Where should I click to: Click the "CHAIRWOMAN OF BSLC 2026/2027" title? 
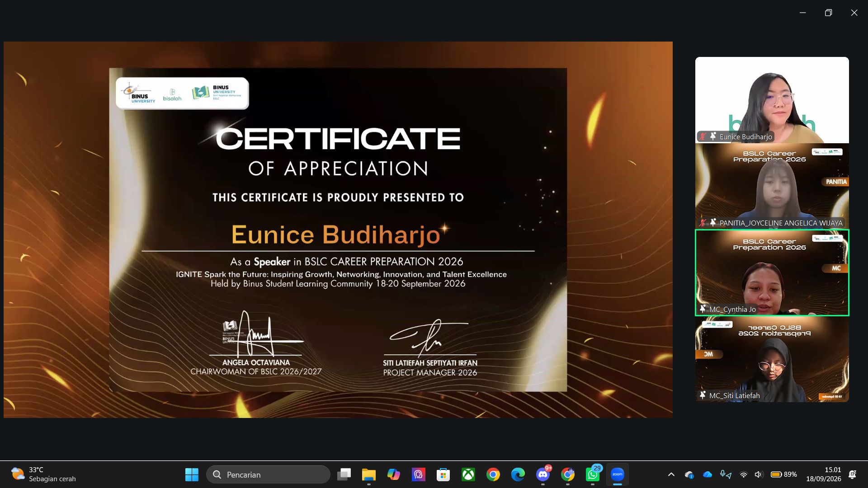(256, 371)
